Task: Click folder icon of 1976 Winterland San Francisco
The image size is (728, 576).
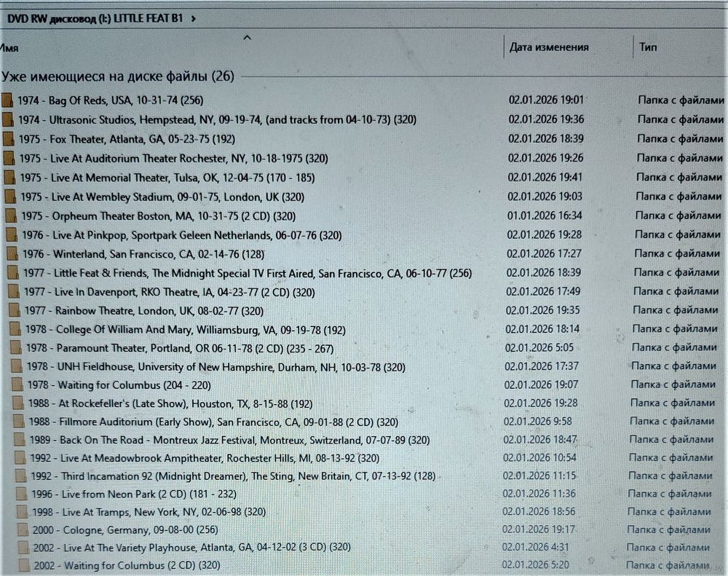Action: [12, 254]
